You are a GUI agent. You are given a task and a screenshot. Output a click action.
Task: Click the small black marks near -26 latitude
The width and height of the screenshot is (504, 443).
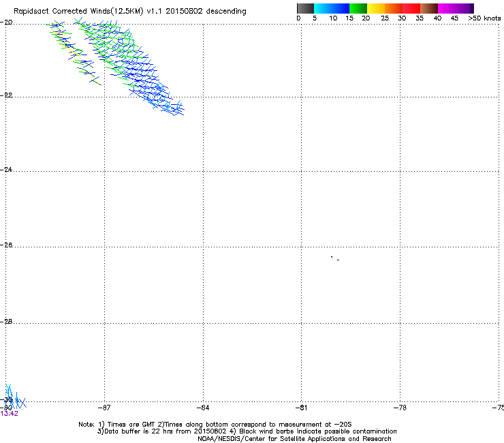335,258
